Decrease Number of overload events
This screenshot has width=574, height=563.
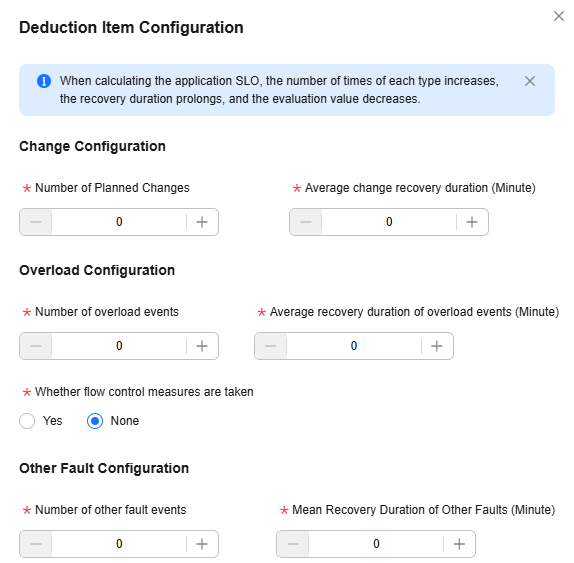pyautogui.click(x=36, y=346)
